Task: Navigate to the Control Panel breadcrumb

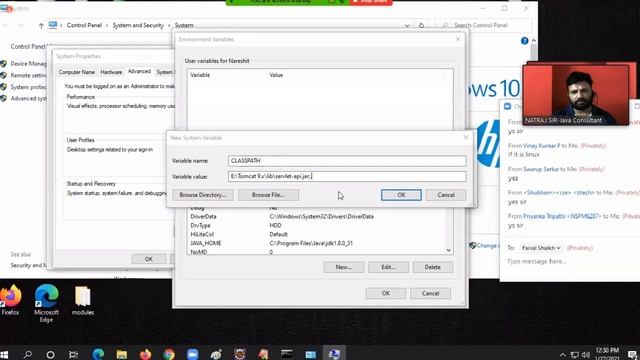Action: tap(84, 25)
